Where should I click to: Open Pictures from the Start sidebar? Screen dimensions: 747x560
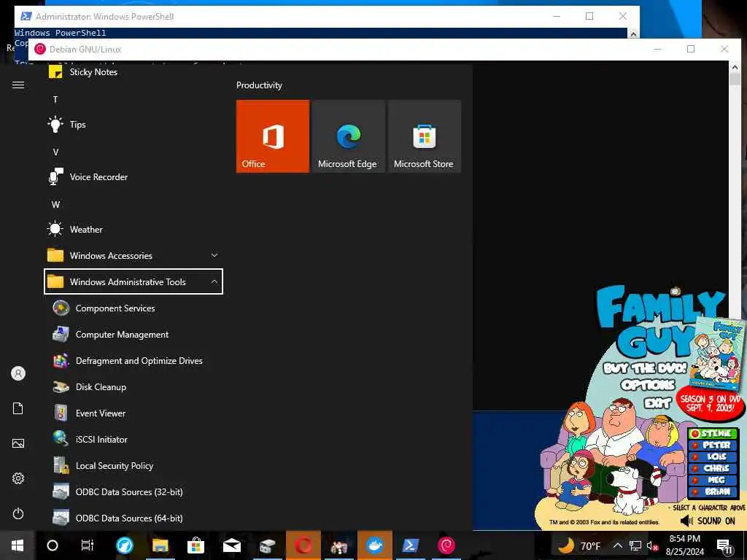[18, 443]
